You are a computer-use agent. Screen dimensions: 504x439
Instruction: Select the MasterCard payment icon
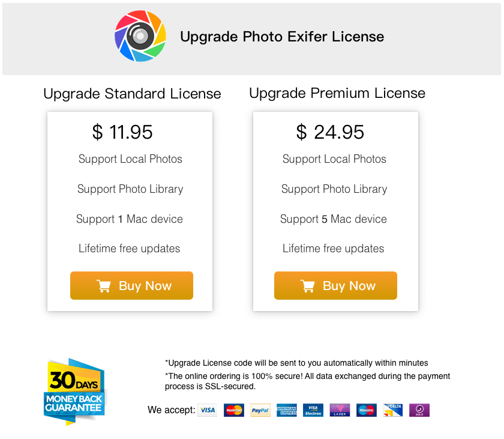[233, 410]
